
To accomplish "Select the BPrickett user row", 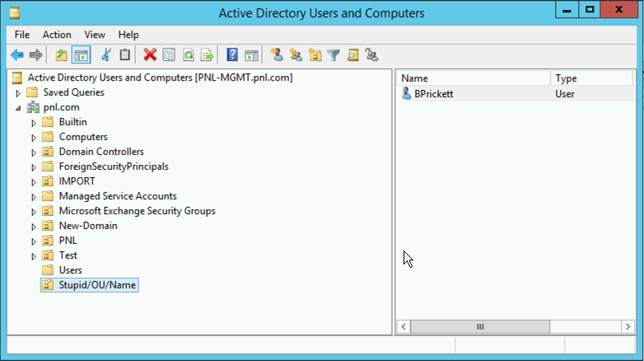I will coord(516,94).
